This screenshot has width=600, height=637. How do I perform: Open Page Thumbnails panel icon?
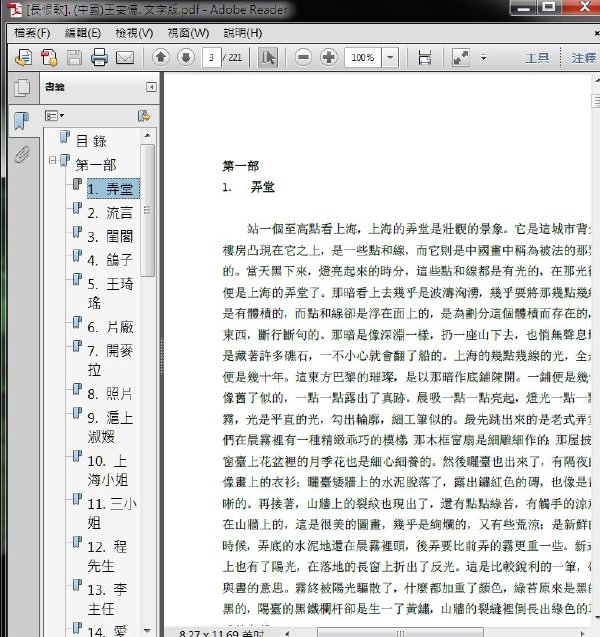point(22,87)
